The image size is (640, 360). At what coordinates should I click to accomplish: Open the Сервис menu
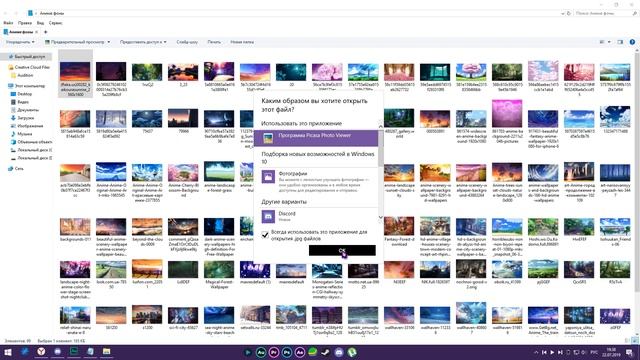pos(56,23)
